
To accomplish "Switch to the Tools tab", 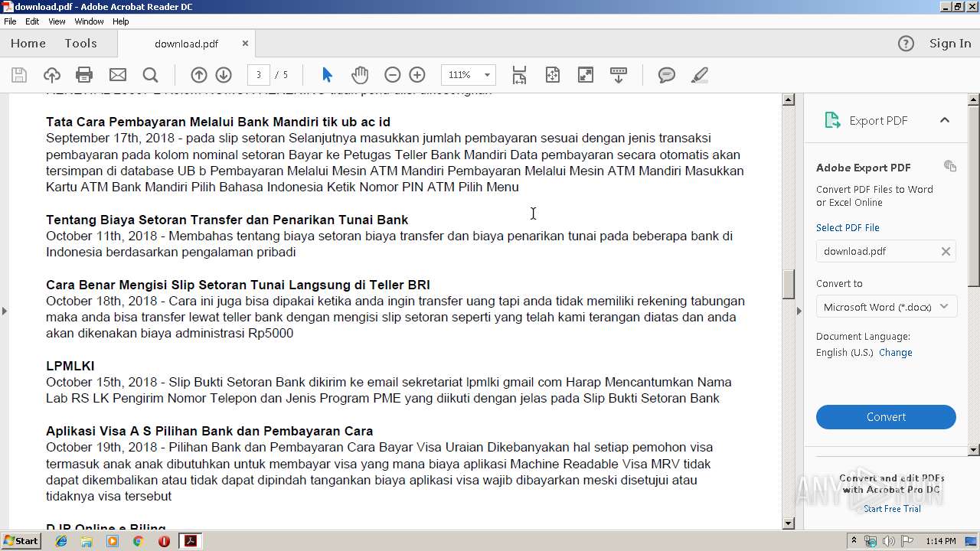I will [80, 44].
